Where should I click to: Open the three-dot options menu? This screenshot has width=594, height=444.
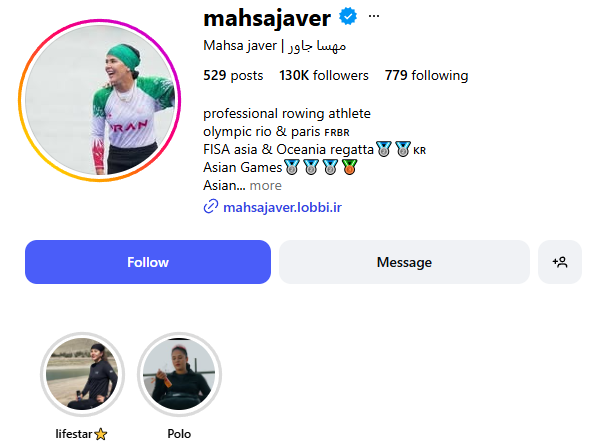tap(374, 16)
